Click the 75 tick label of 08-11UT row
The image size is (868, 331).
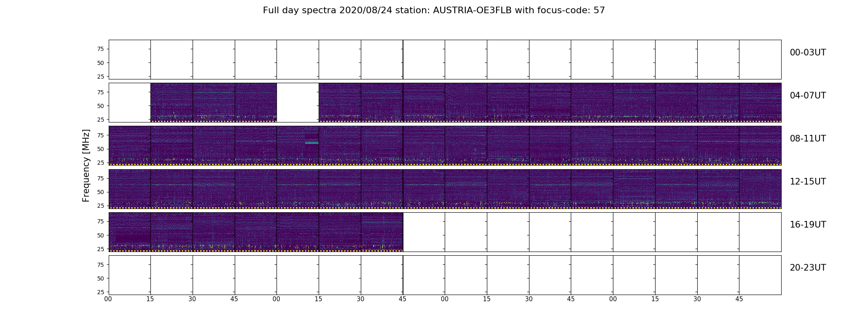[x=100, y=135]
